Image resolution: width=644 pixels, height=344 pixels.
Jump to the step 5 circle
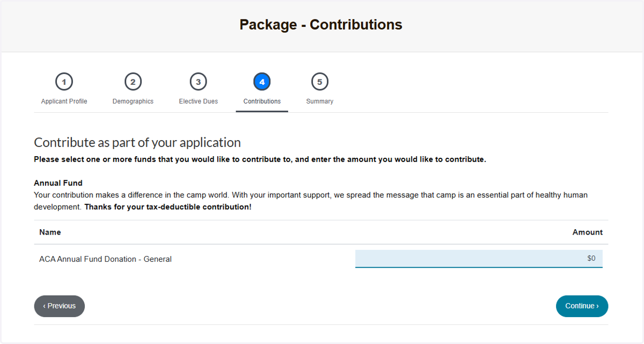click(319, 82)
